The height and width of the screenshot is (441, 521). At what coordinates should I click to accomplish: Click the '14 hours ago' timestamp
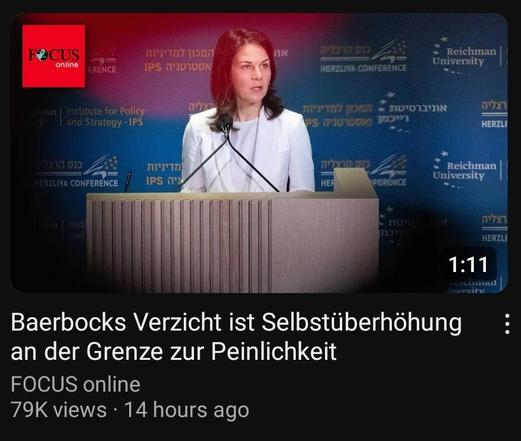tap(187, 410)
